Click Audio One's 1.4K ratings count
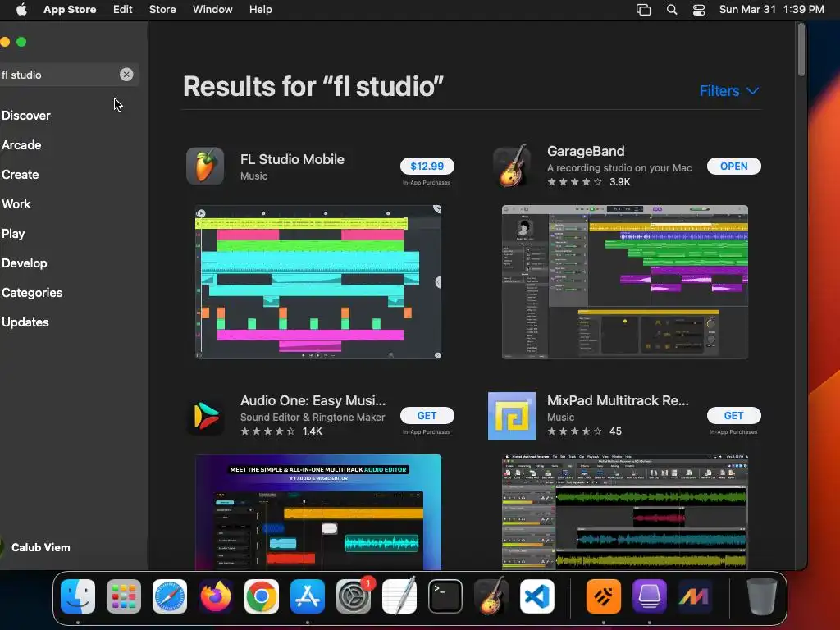This screenshot has width=840, height=630. coord(313,431)
